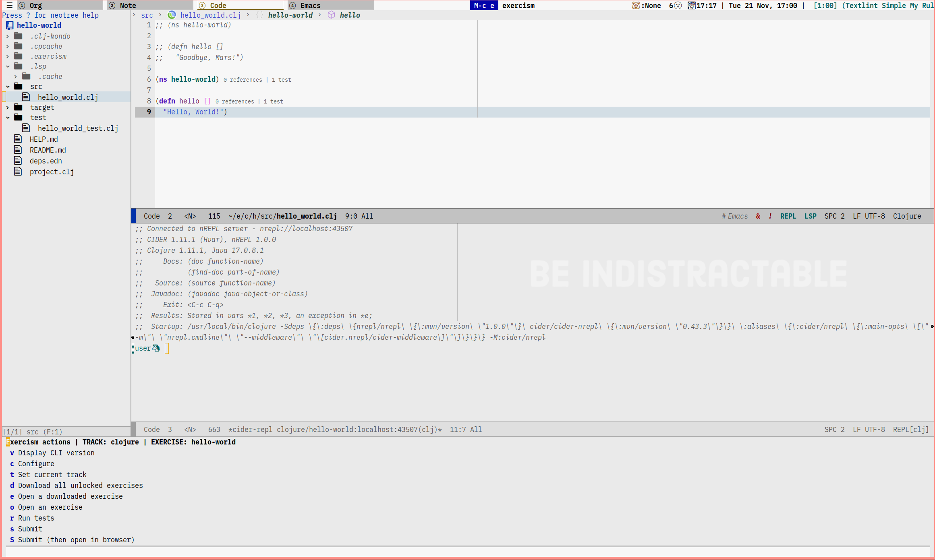
Task: Click the LSP indicator in the modeline
Action: tap(810, 216)
